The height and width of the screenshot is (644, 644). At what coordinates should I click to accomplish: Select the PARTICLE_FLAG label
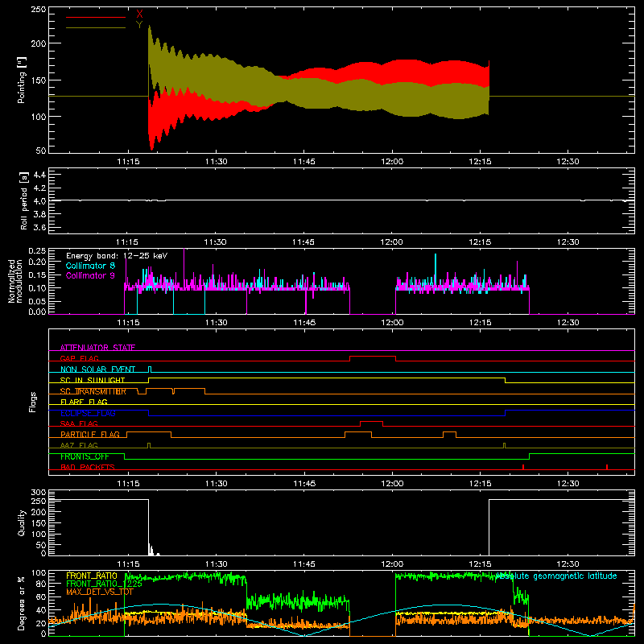pos(90,434)
